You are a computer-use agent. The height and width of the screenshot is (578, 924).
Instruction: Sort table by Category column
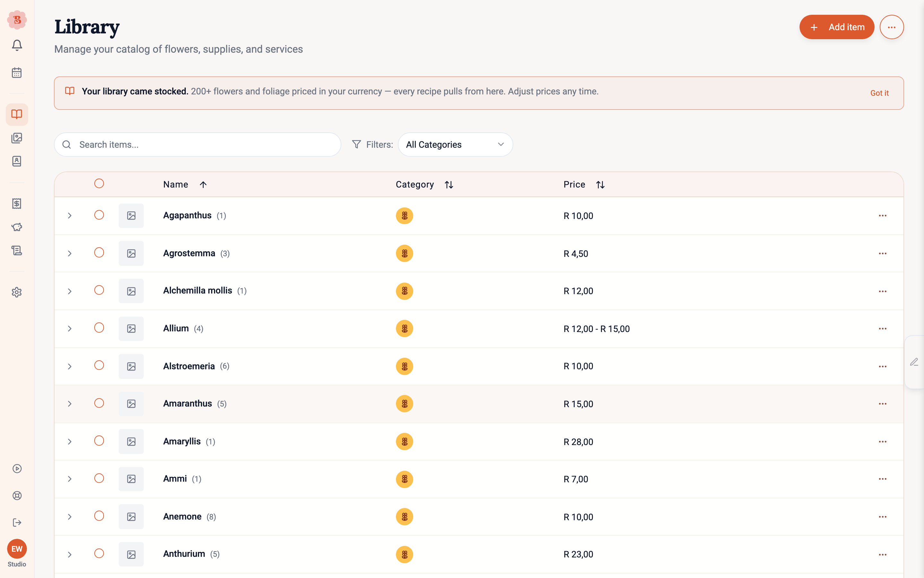(x=424, y=185)
